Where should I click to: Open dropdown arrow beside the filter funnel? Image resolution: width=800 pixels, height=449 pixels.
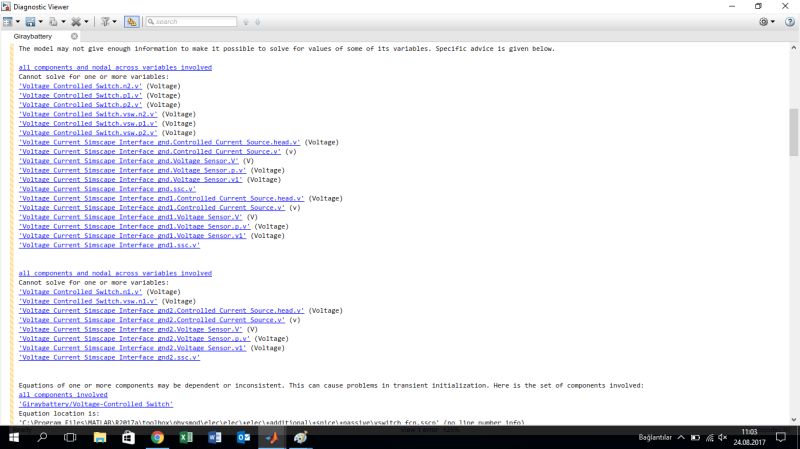coord(114,22)
